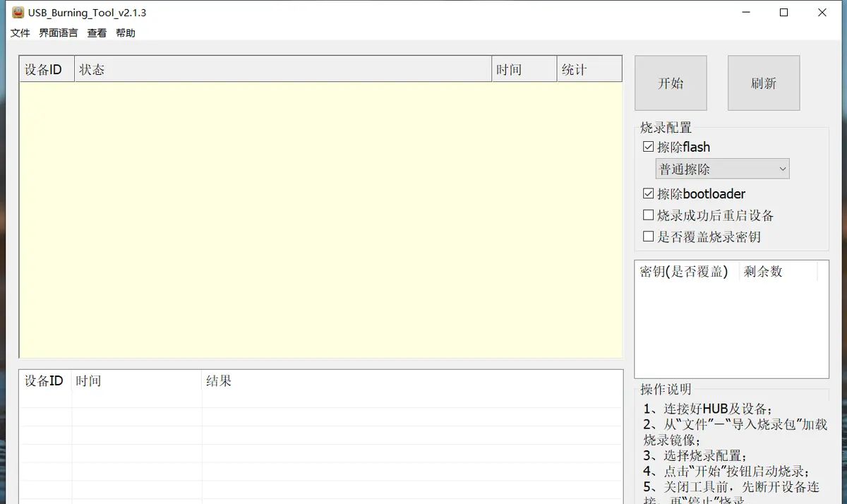
Task: Open the 文件 menu
Action: point(20,33)
